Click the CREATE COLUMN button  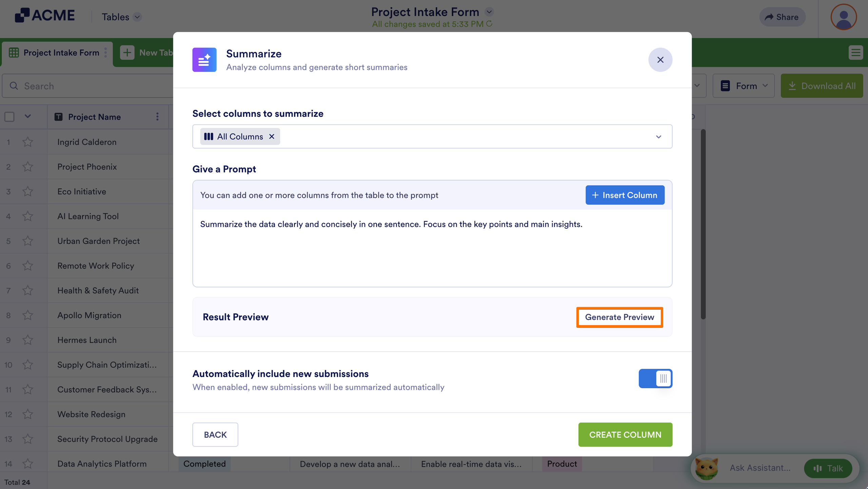(625, 435)
